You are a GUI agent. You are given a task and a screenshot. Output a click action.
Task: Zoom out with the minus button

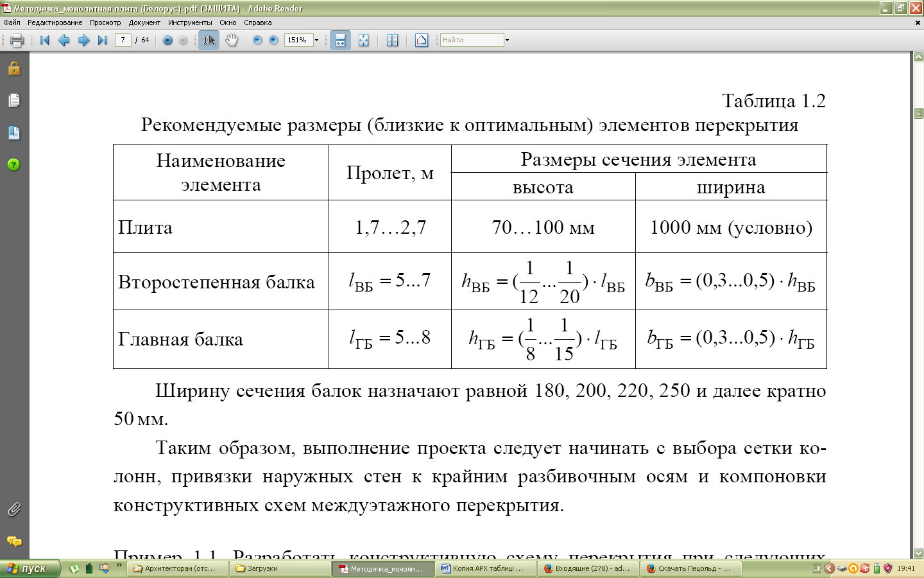coord(257,40)
